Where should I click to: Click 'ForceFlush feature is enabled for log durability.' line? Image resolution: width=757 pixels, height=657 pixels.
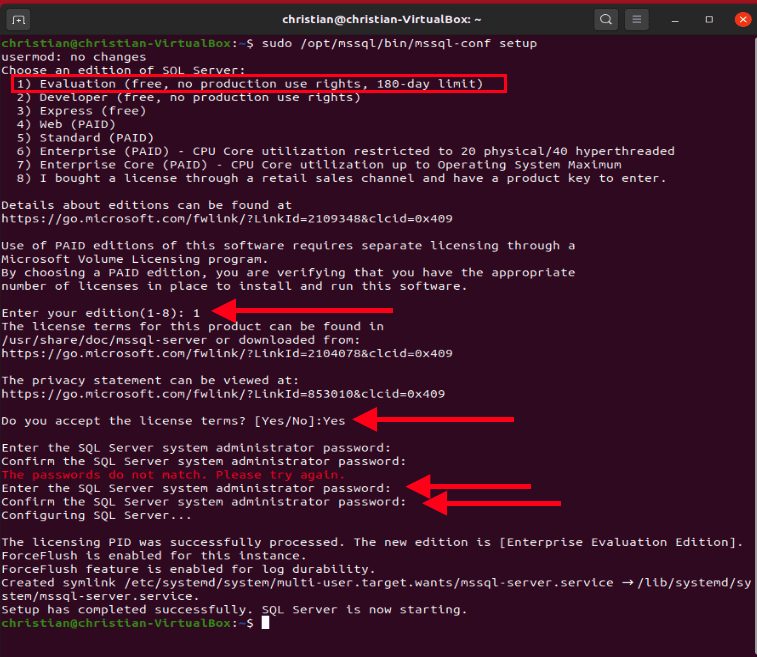coord(188,570)
